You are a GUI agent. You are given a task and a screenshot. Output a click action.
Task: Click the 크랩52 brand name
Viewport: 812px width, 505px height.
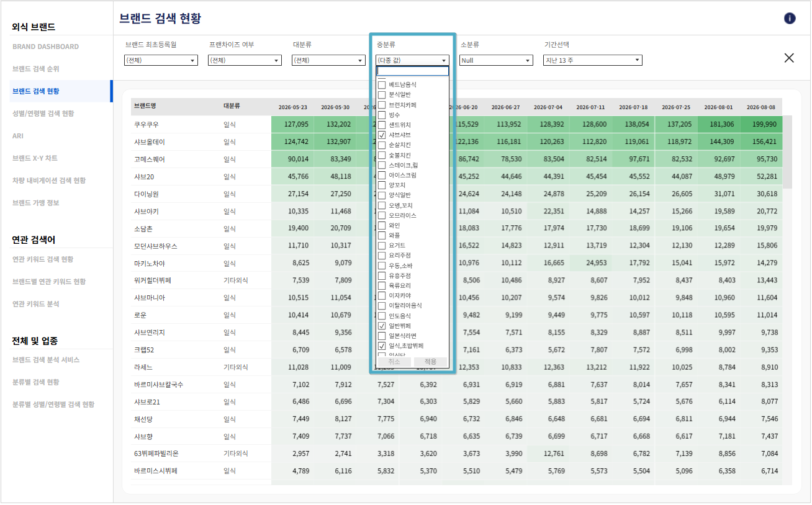(144, 350)
